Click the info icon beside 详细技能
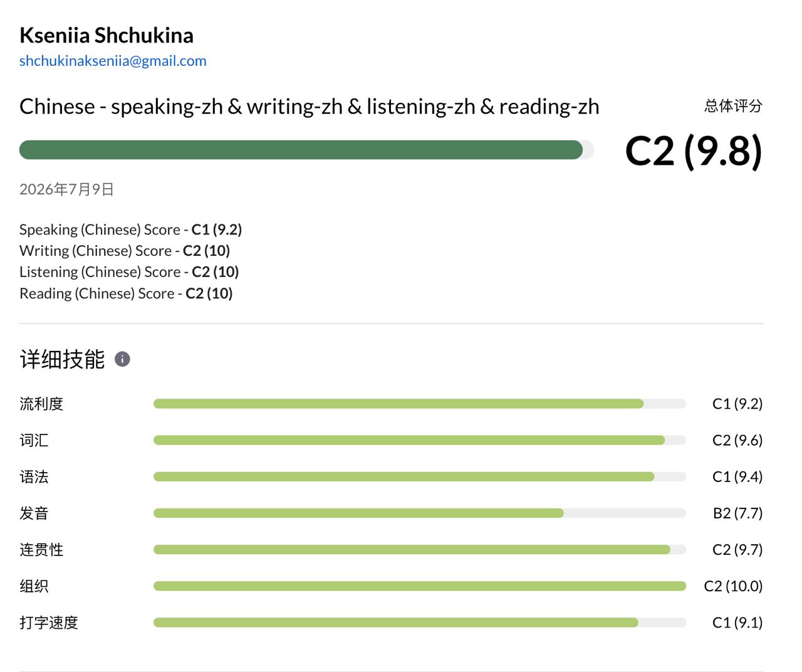Viewport: 802px width, 672px height. point(122,359)
